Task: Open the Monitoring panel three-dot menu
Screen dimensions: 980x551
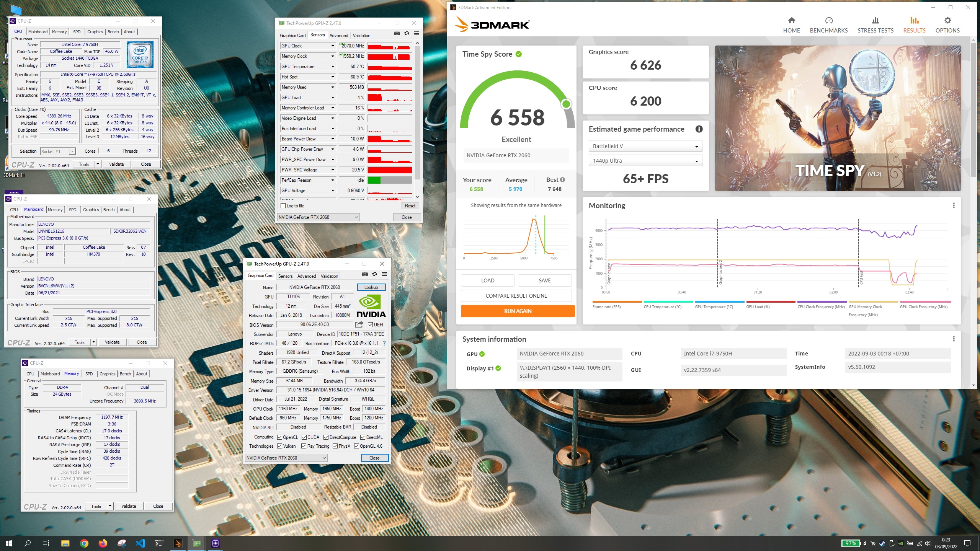Action: click(954, 205)
